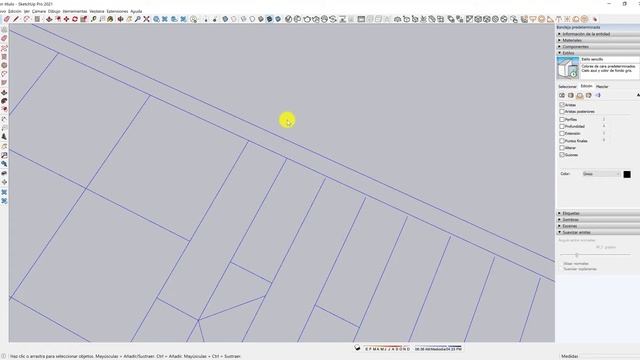Select the Line pencil tool

click(x=16, y=19)
